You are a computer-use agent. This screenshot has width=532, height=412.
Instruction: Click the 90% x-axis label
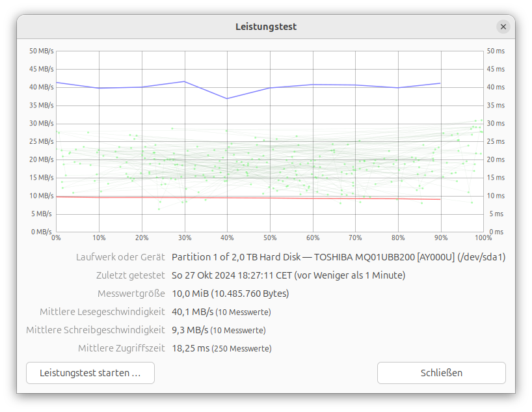441,238
